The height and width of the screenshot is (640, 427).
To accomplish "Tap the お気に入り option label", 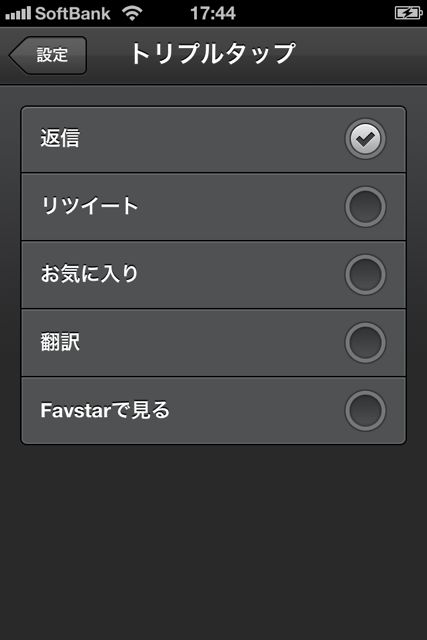I will pos(89,274).
